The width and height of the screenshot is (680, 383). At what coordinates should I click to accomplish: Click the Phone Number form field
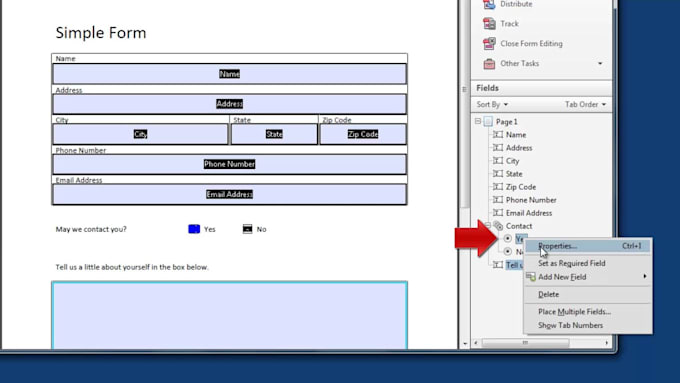(x=229, y=164)
